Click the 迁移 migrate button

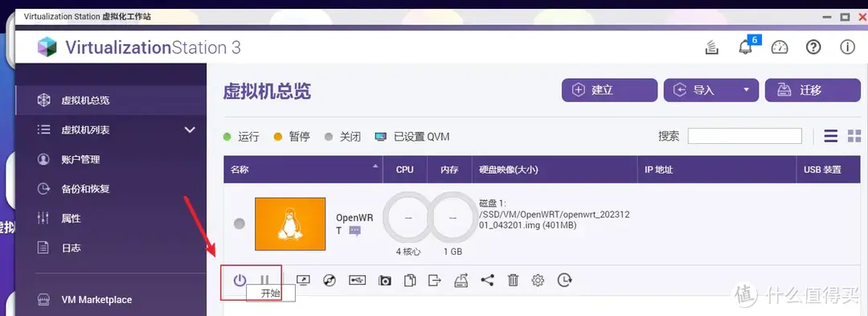click(x=813, y=90)
